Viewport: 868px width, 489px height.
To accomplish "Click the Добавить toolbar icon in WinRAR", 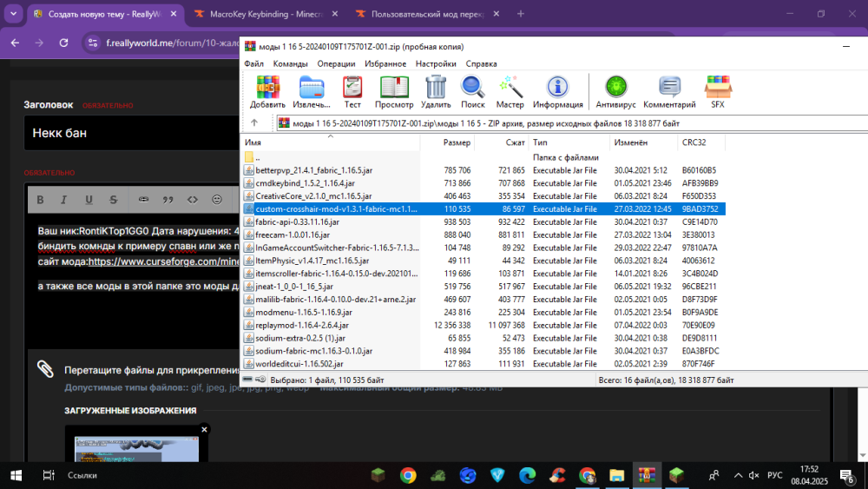I will 267,92.
